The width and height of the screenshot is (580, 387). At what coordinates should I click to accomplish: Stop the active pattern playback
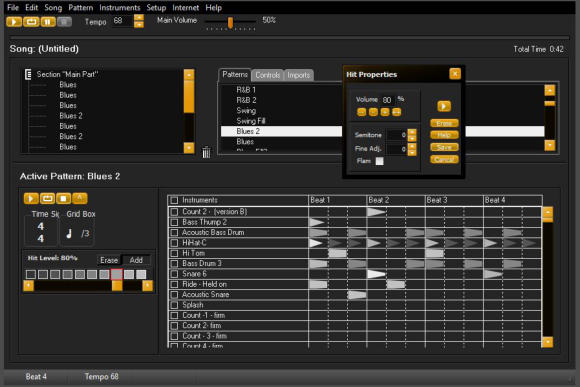(x=64, y=199)
